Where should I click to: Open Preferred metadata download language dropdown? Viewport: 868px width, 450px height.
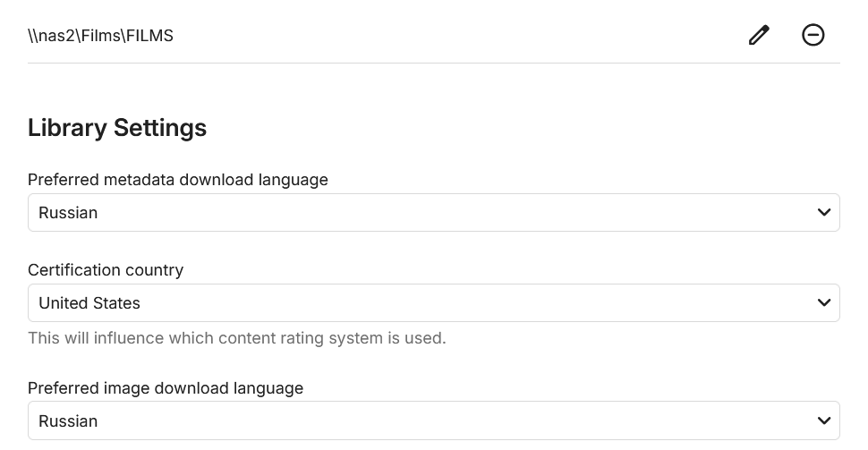tap(434, 213)
